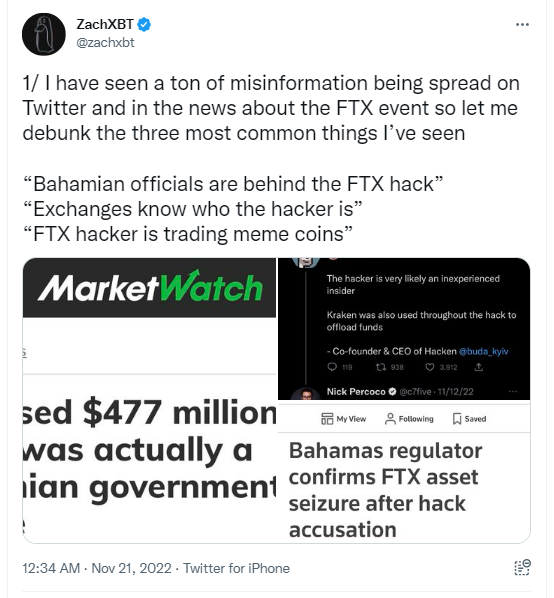Open the @zachxbt handle link
Screen dimensions: 554x598
[105, 42]
